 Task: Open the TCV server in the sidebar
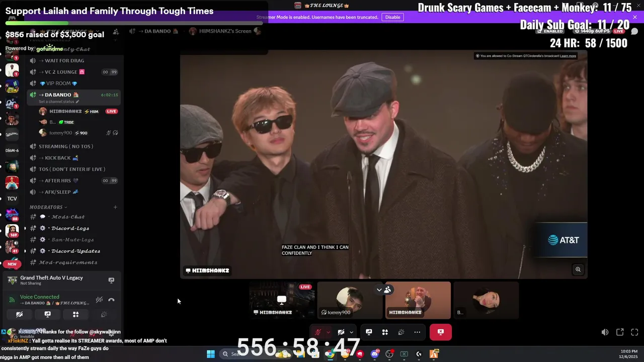tap(12, 199)
